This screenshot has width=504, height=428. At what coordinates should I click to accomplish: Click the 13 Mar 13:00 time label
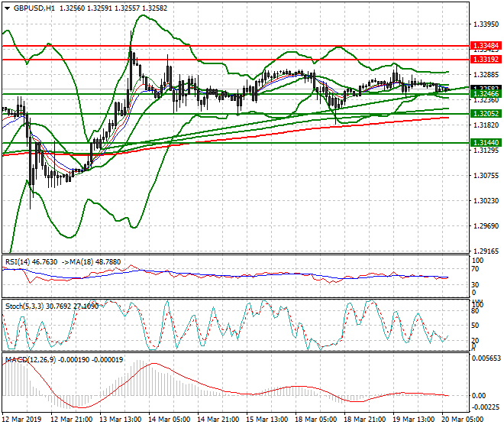coord(120,420)
